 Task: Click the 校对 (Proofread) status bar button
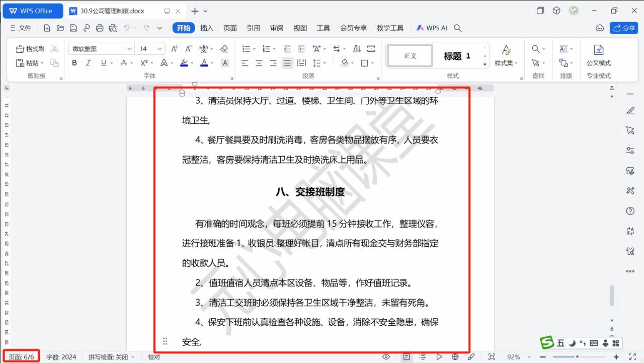[154, 357]
